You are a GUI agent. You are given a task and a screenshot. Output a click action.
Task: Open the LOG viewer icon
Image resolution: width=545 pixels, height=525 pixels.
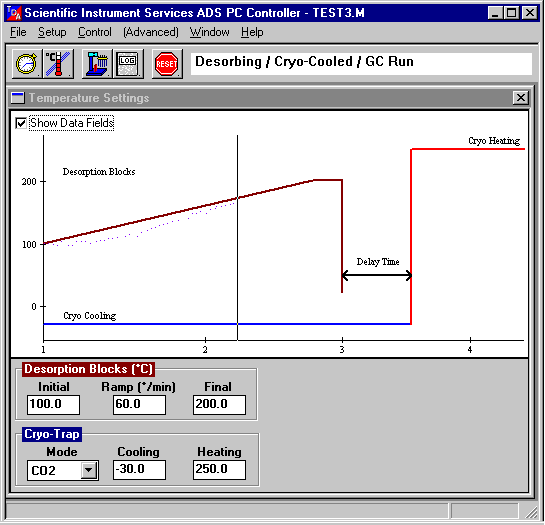coord(128,64)
